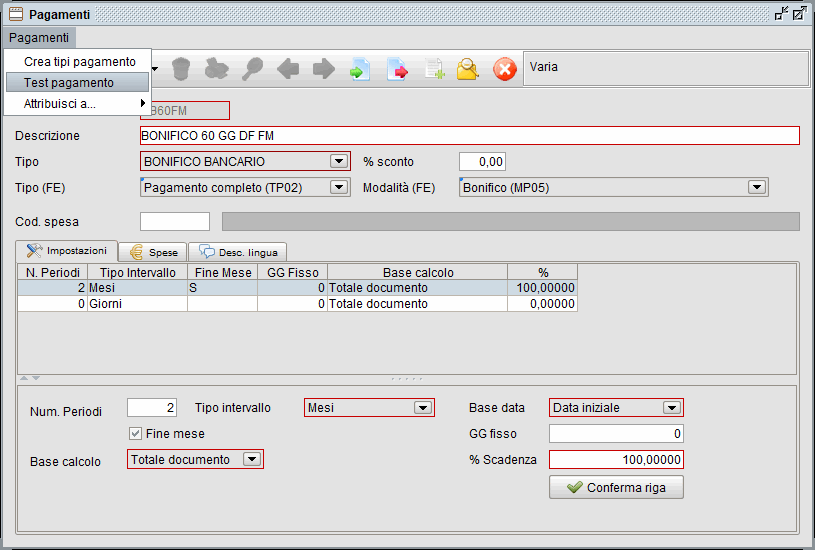Open the Modalità (FE) Bonifico dropdown
The height and width of the screenshot is (550, 815).
coord(757,187)
